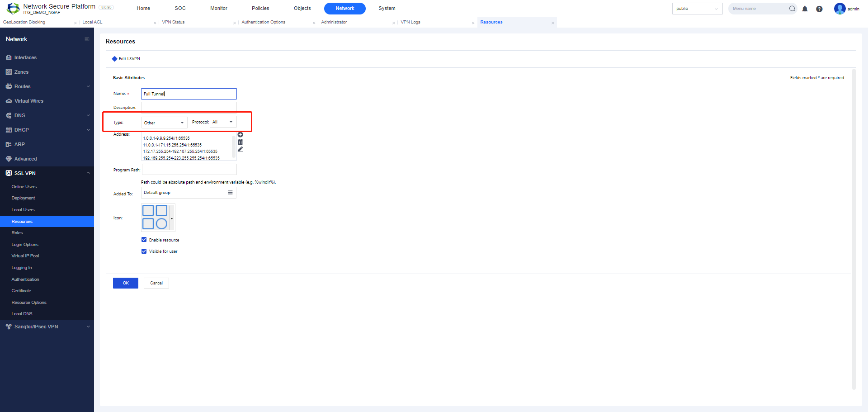Viewport: 868px width, 412px height.
Task: Close the Authentication Options tab
Action: pyautogui.click(x=314, y=23)
